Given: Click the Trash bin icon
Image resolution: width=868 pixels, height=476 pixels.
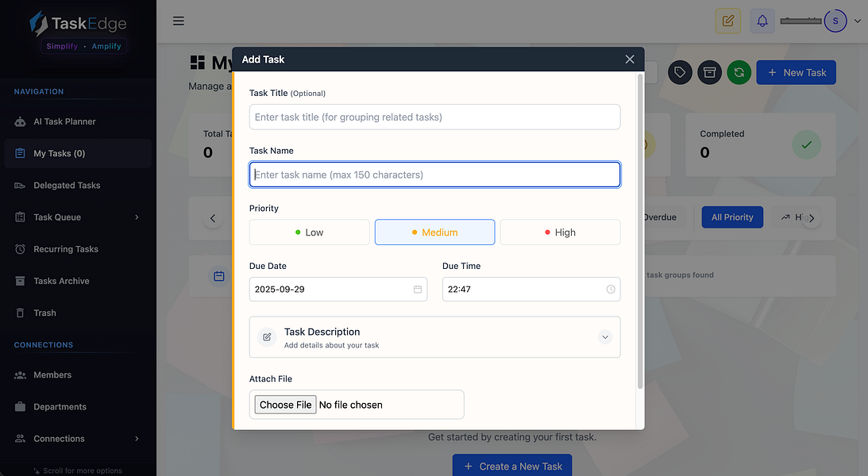Looking at the screenshot, I should (20, 313).
